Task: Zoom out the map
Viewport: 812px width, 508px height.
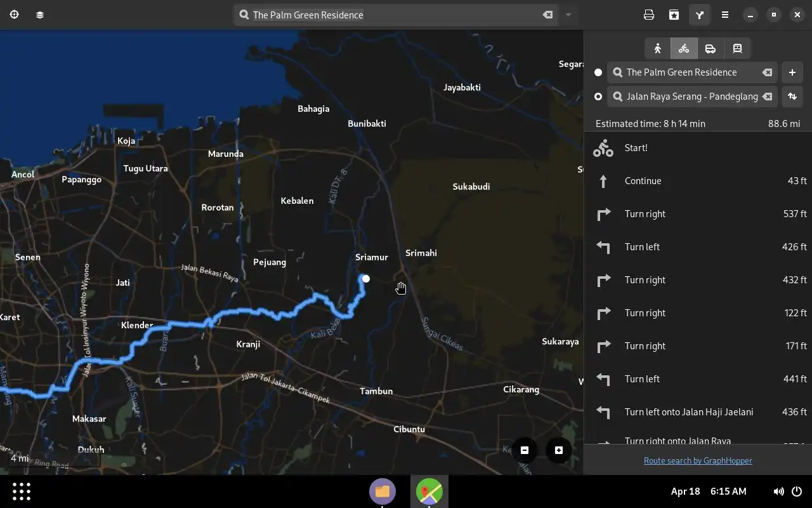Action: click(x=525, y=450)
